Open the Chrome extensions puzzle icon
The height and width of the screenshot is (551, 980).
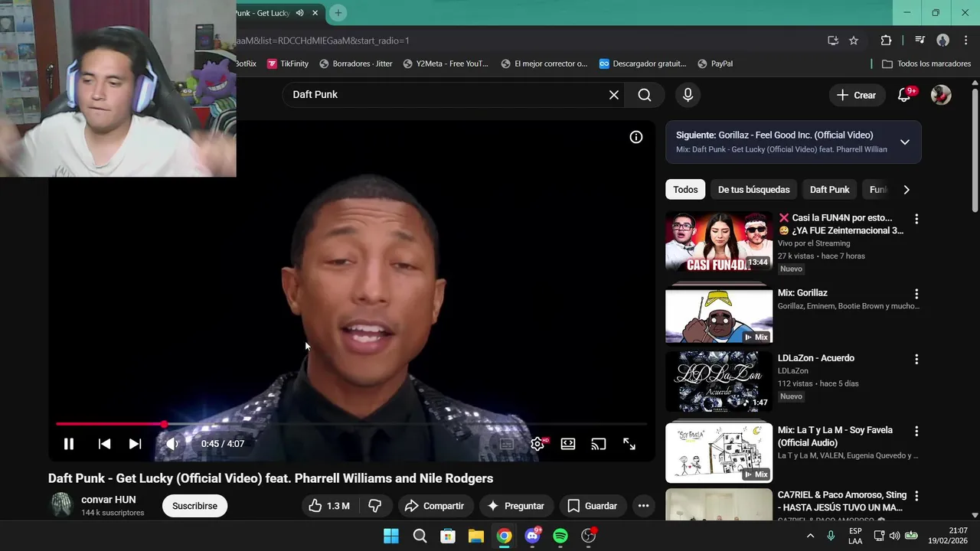point(886,41)
